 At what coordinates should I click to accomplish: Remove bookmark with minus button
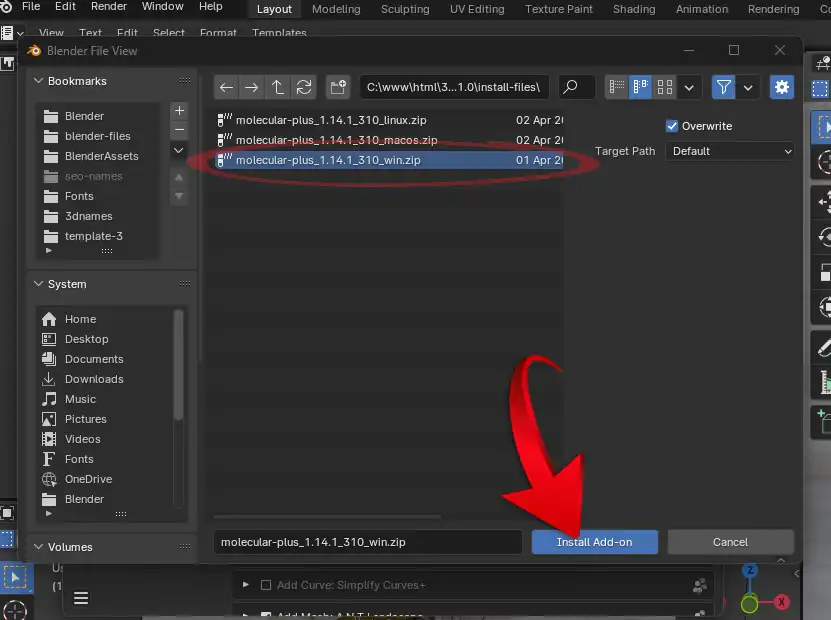coord(179,130)
